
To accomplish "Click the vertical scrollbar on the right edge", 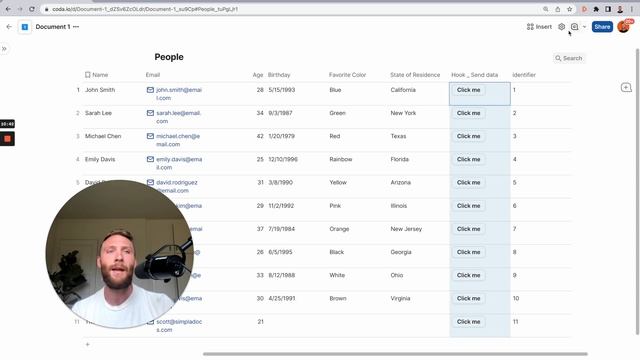I will 637,192.
